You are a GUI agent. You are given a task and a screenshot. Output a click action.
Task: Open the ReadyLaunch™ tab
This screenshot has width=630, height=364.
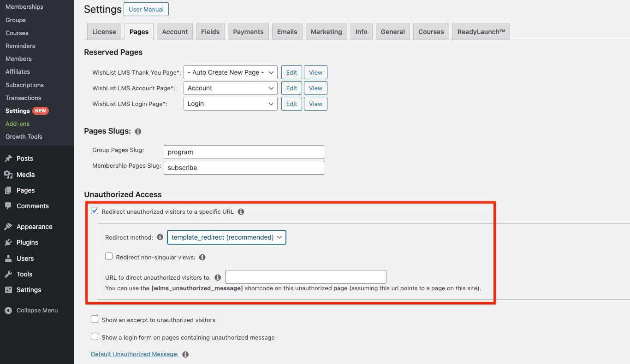click(x=481, y=32)
